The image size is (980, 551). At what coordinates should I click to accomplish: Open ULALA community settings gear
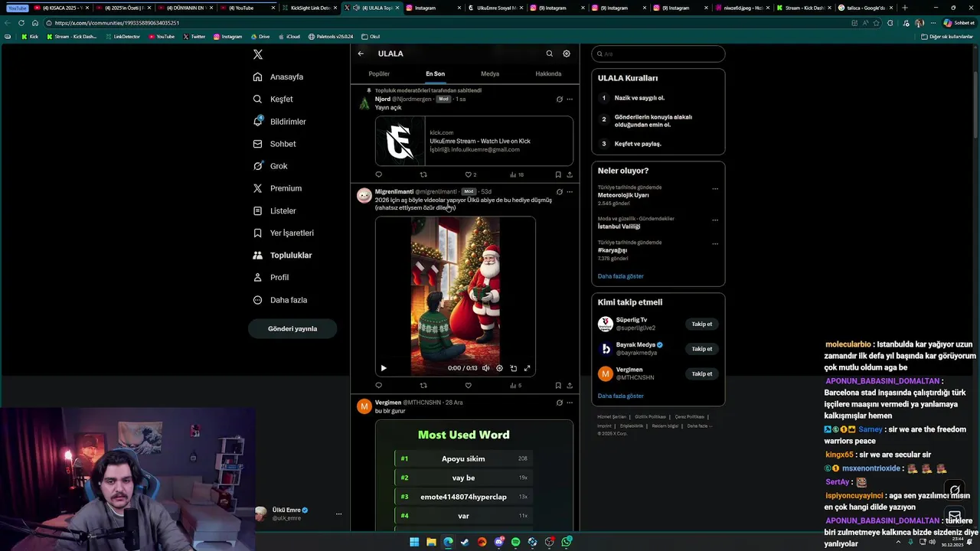(567, 54)
